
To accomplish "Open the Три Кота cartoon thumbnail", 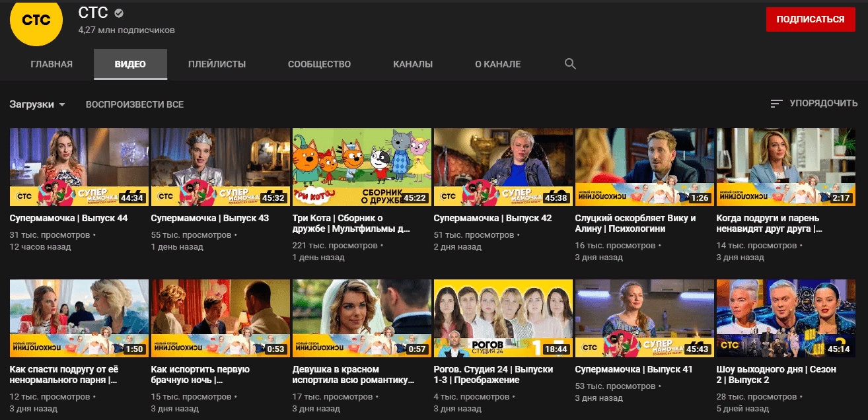I will 362,167.
